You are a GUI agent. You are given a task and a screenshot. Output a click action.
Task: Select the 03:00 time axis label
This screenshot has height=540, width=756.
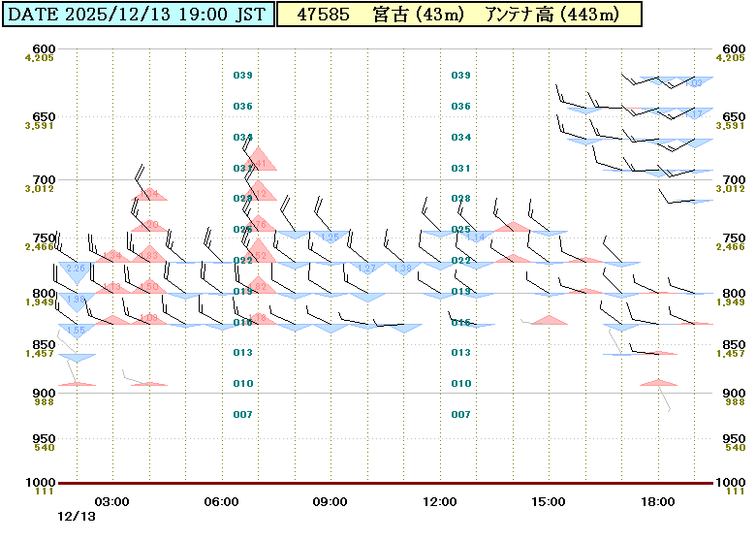(x=112, y=501)
